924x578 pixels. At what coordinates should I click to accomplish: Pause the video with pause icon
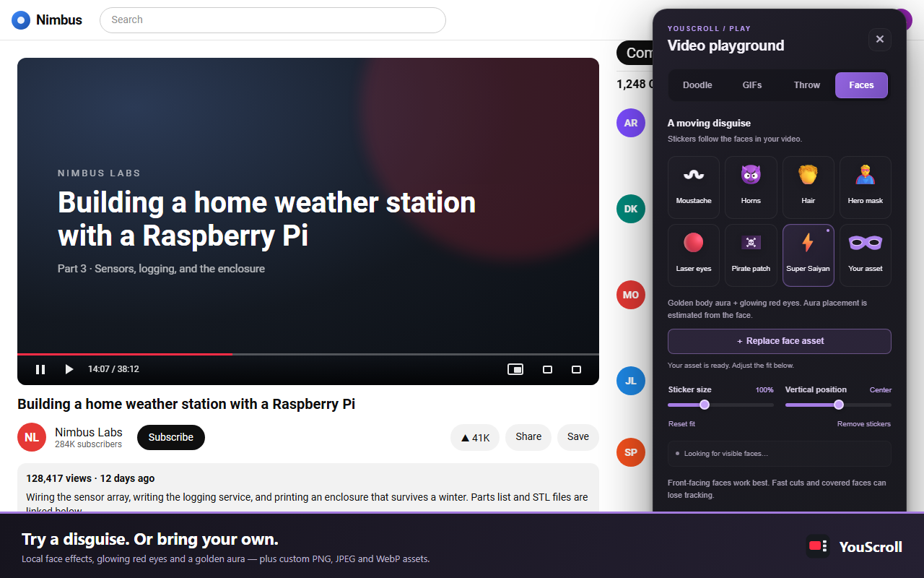[40, 369]
